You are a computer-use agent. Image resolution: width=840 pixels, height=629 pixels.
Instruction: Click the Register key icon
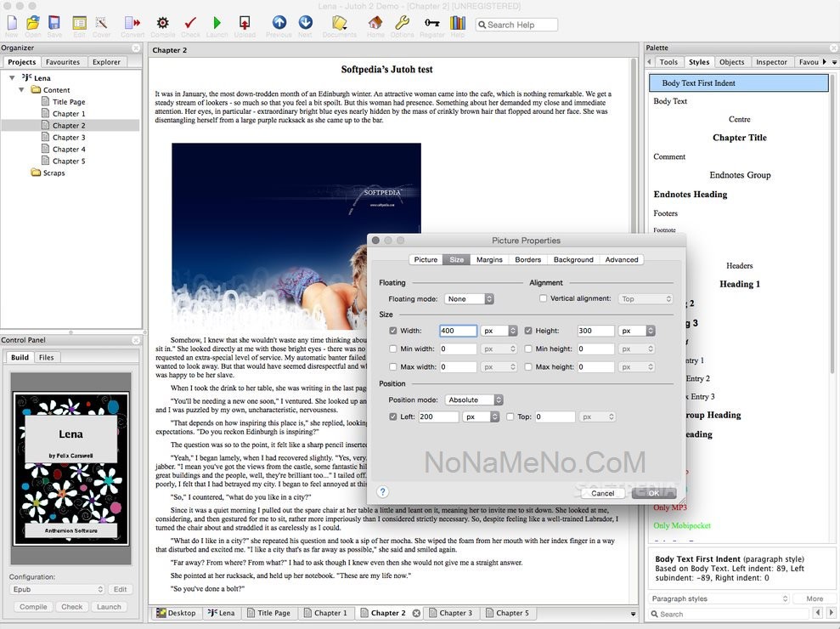point(431,23)
